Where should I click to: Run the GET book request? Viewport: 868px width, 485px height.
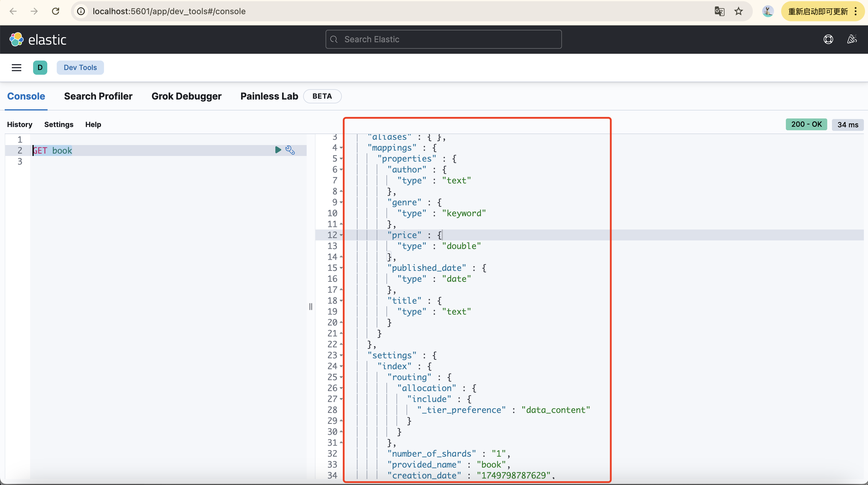click(278, 150)
